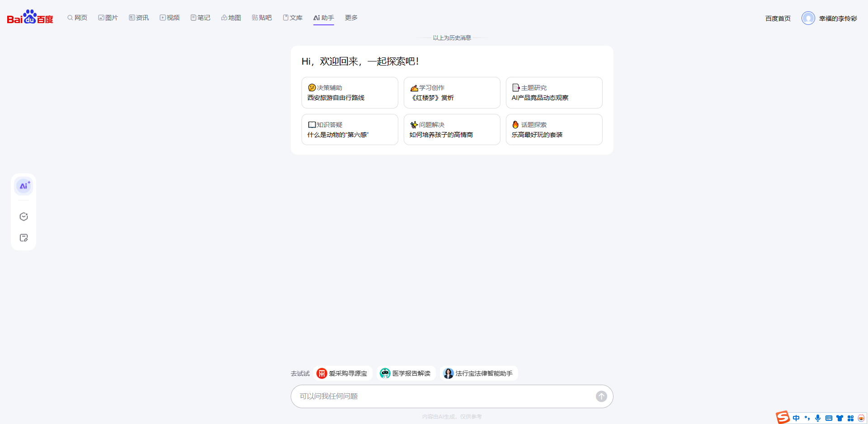
Task: Click the Baidu logo
Action: (x=29, y=17)
